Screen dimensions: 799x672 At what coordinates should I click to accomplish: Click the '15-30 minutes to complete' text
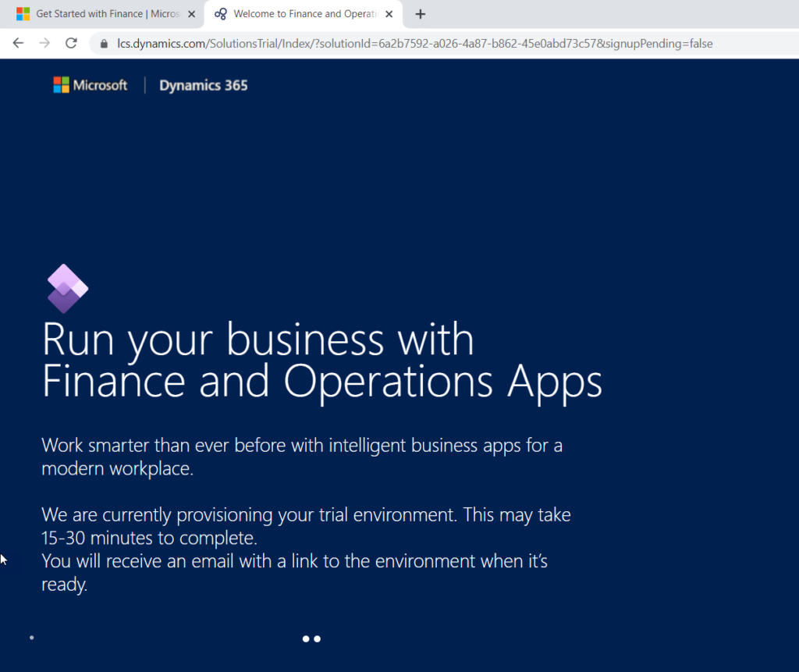coord(149,538)
